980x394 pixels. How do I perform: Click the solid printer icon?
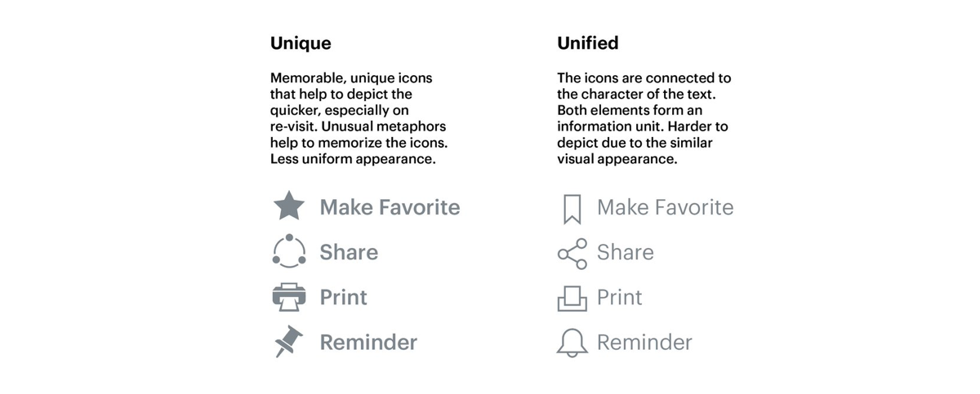click(288, 298)
